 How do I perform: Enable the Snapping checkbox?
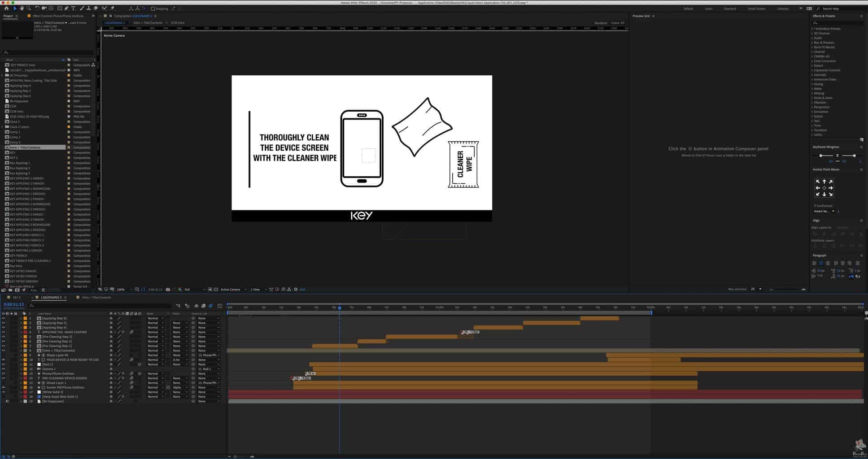[x=153, y=9]
